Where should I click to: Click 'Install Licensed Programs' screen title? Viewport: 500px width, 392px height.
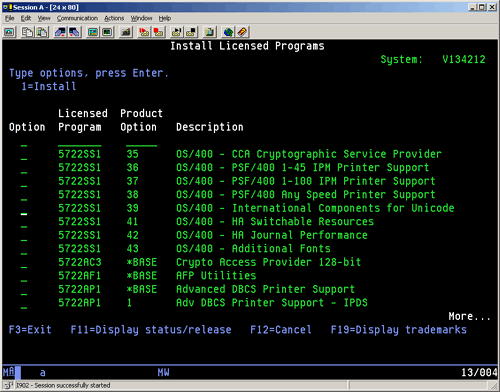[x=247, y=46]
